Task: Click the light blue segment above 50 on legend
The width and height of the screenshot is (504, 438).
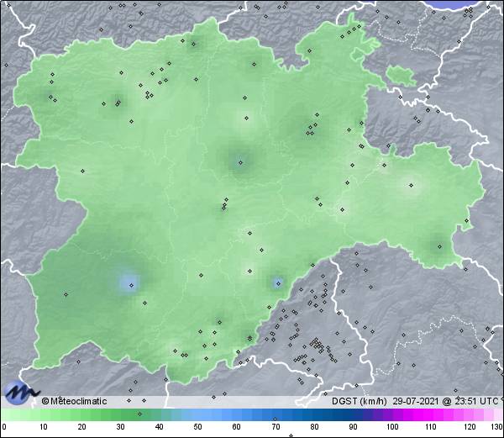Action: [x=197, y=415]
